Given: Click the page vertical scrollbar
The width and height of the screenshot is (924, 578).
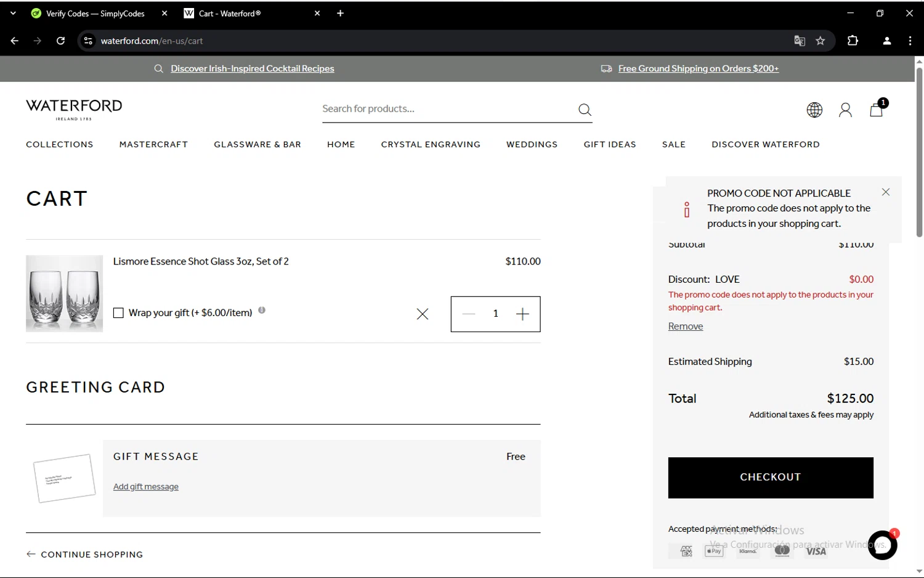Looking at the screenshot, I should 919,152.
